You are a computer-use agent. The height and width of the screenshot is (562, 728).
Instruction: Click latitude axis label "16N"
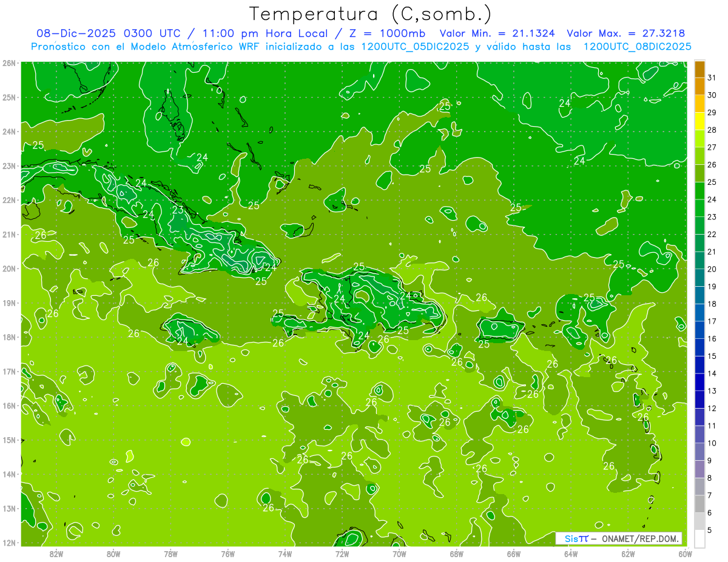(9, 406)
